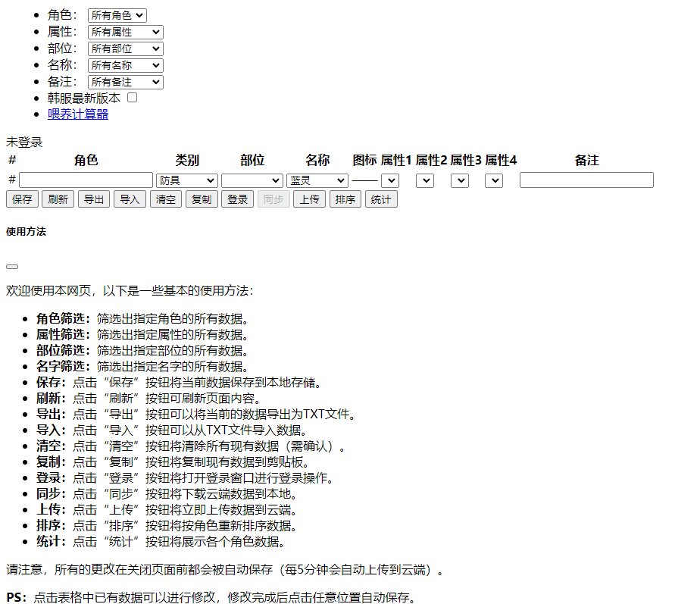Open the 名称 dropdown showing 蓝灵
Viewport: 700px width, 604px height.
tap(317, 180)
